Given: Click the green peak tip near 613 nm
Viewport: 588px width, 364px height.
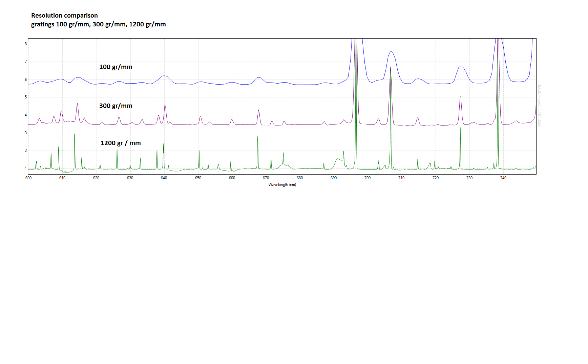Looking at the screenshot, I should click(75, 134).
